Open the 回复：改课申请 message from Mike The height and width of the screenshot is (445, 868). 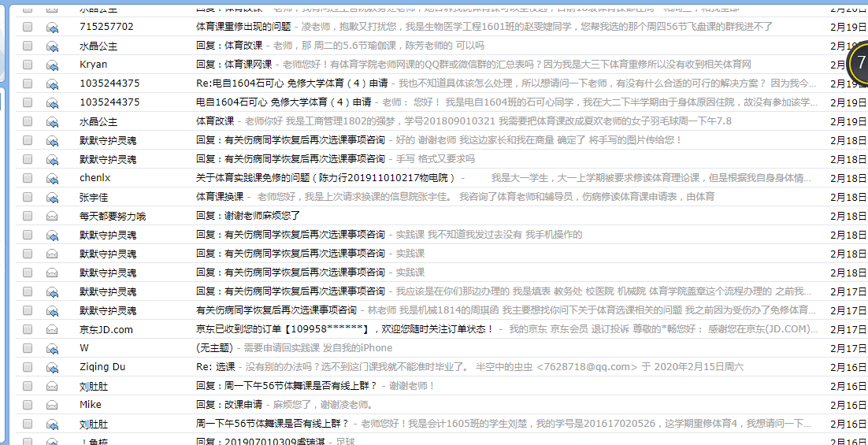click(228, 405)
